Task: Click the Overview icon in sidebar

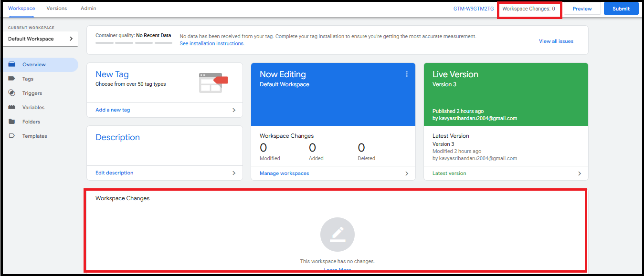Action: tap(12, 64)
